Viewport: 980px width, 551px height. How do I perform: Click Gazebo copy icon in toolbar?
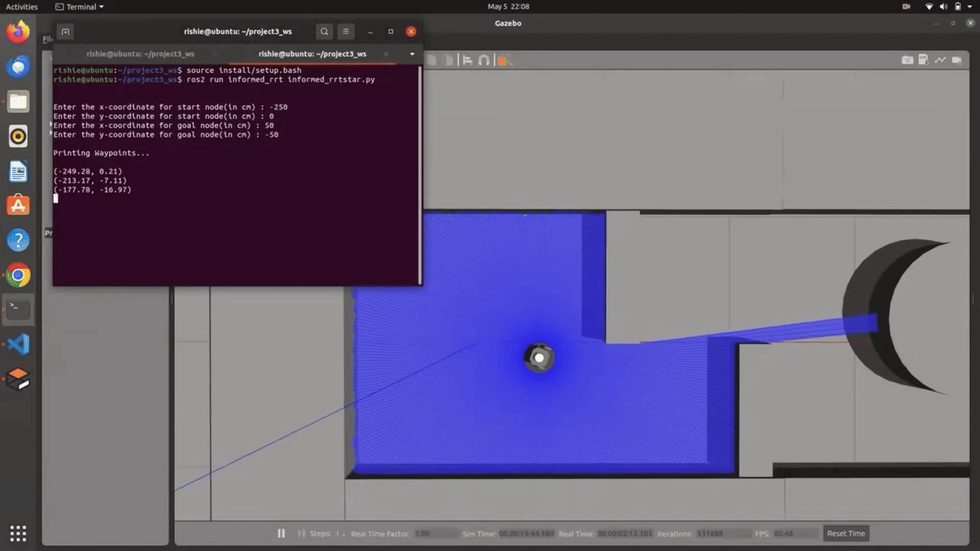tap(432, 60)
